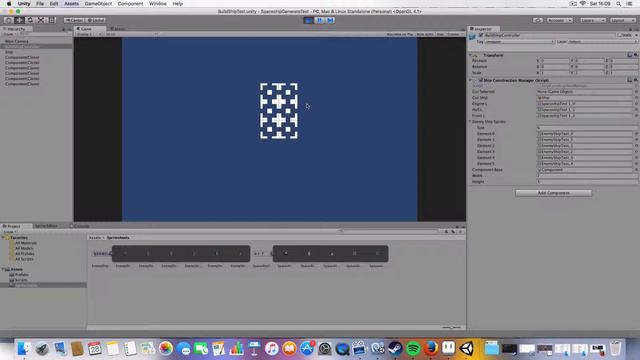640x360 pixels.
Task: Click Assets in Project breadcrumb
Action: point(95,238)
